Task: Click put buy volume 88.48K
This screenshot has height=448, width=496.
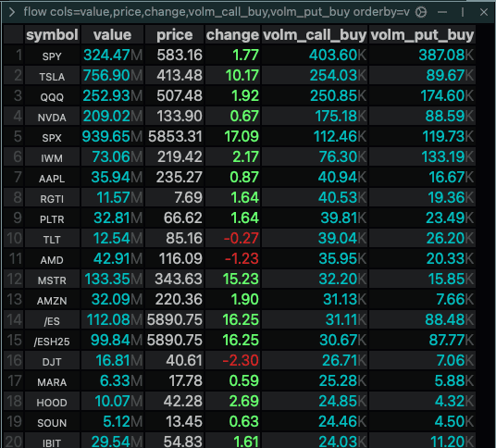Action: coord(422,320)
